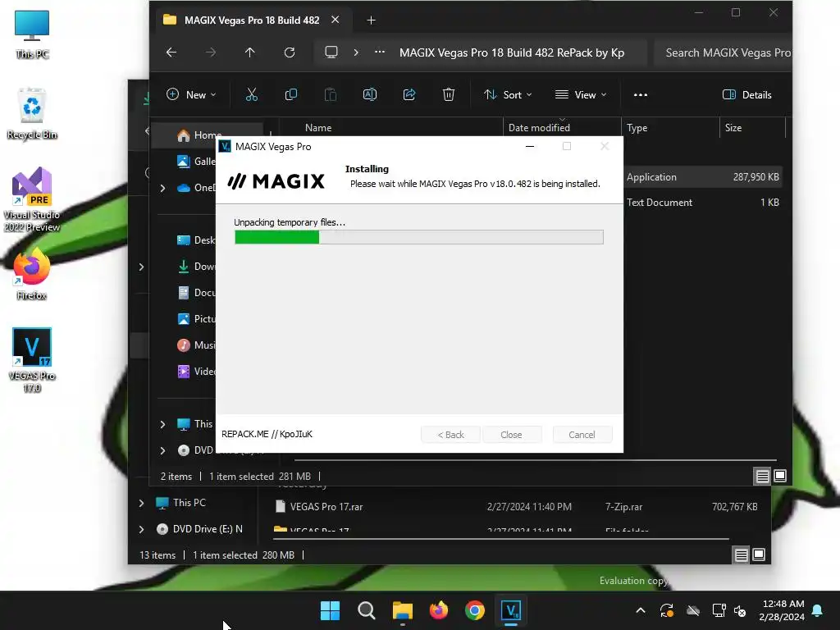Select Vegas installer taskbar icon

pyautogui.click(x=511, y=610)
